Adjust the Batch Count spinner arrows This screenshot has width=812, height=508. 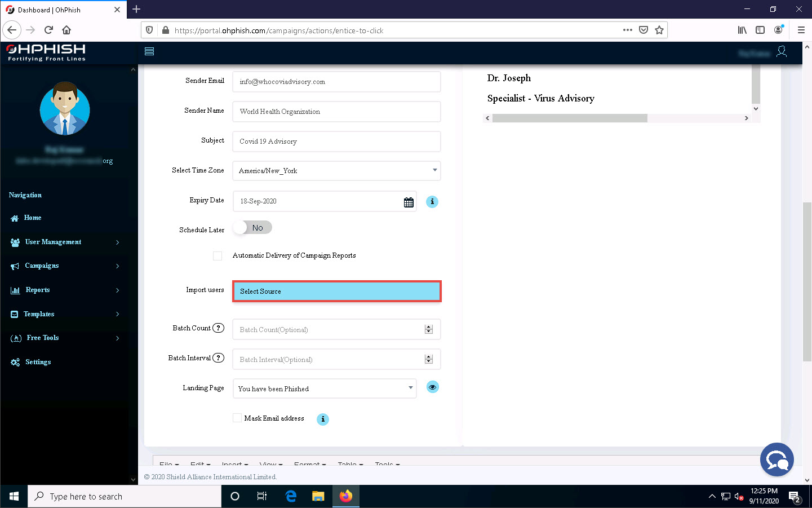coord(429,329)
